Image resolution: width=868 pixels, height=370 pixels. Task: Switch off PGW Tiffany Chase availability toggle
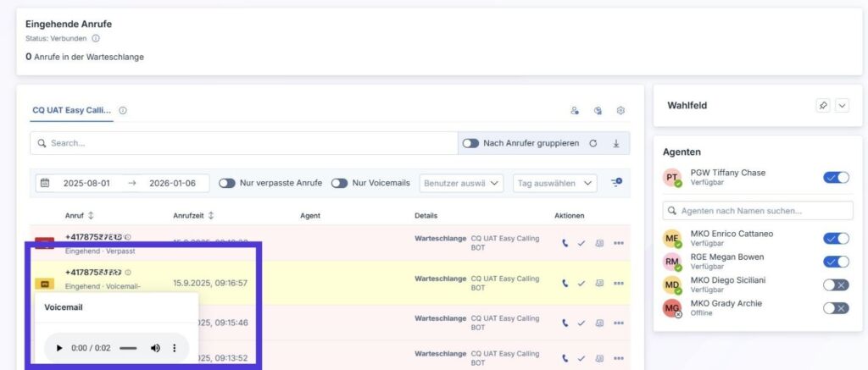point(836,178)
